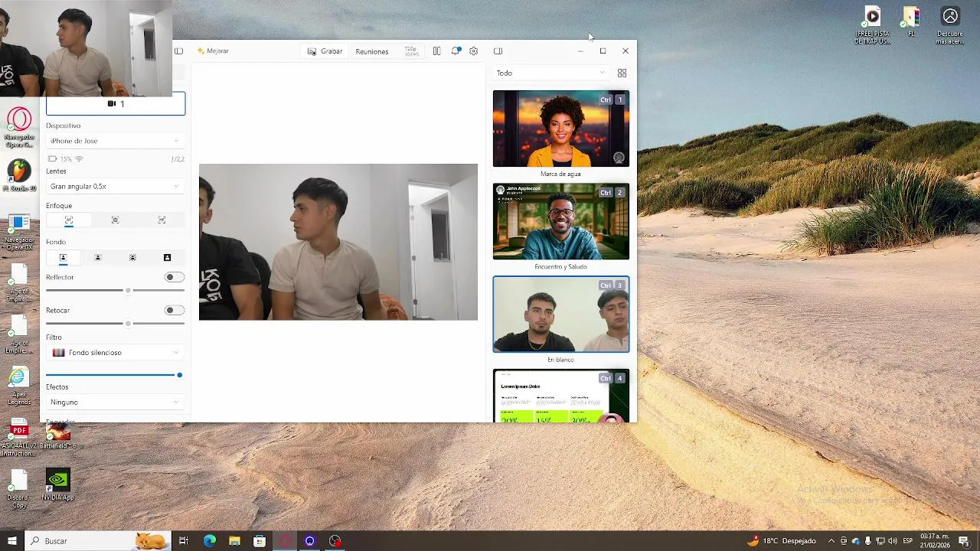Click the Wi-Fi connection icon under Dispositivo
The image size is (980, 551).
coord(79,159)
